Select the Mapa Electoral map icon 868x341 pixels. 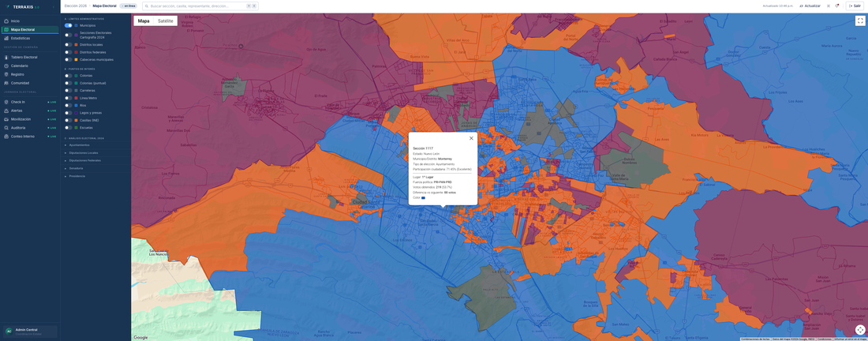coord(6,29)
